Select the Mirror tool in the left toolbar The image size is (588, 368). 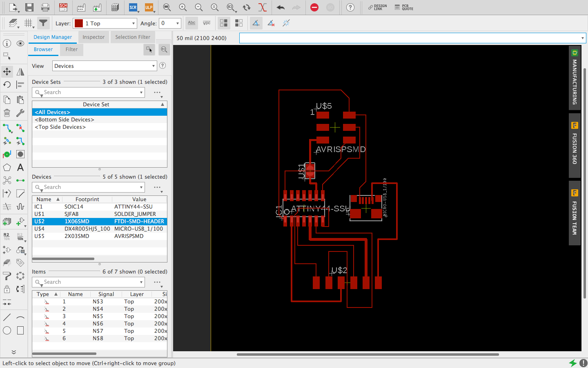tap(20, 72)
